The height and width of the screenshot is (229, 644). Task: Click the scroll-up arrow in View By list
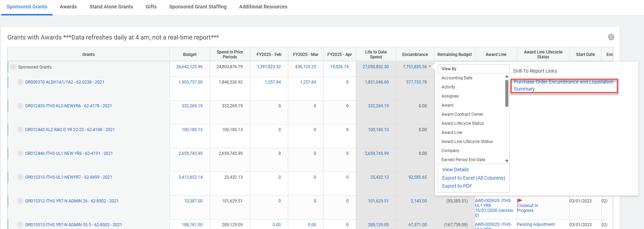click(x=507, y=77)
